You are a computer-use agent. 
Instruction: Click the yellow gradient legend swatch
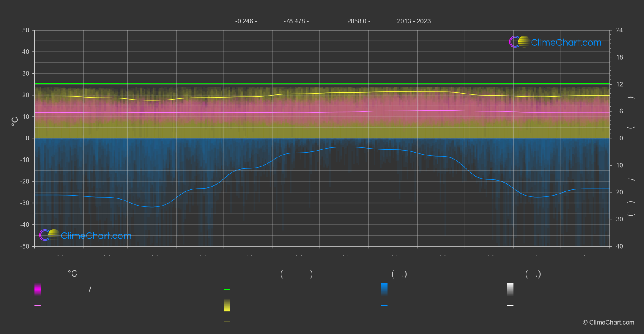tap(227, 305)
